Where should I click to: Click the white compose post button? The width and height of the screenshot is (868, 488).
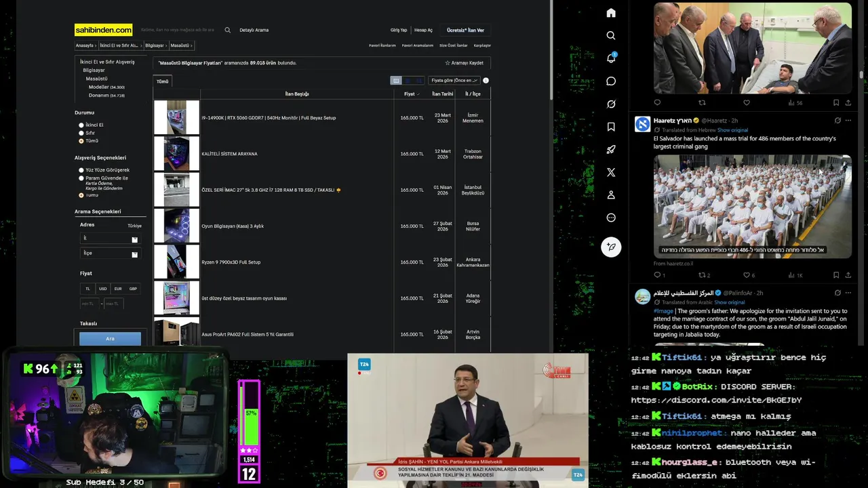tap(611, 247)
